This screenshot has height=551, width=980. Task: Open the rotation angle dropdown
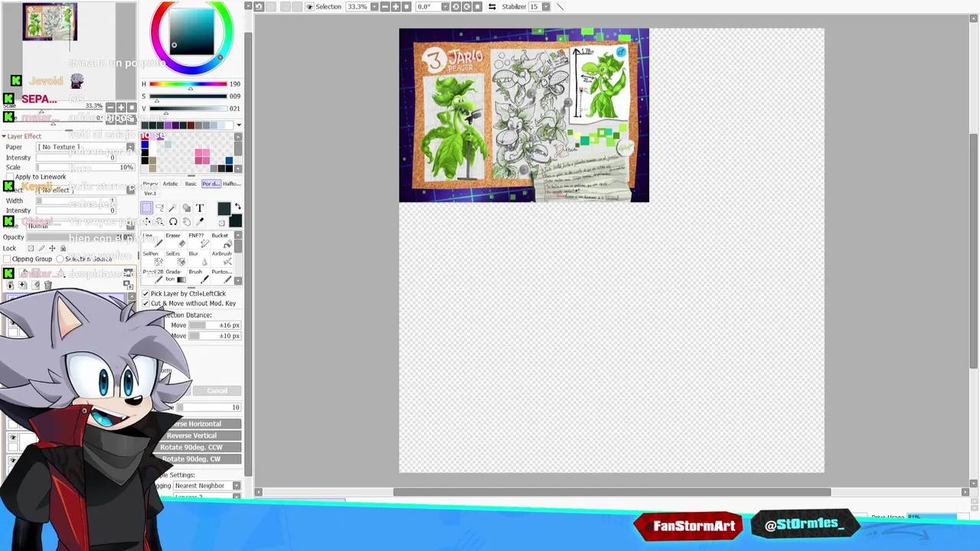[445, 6]
